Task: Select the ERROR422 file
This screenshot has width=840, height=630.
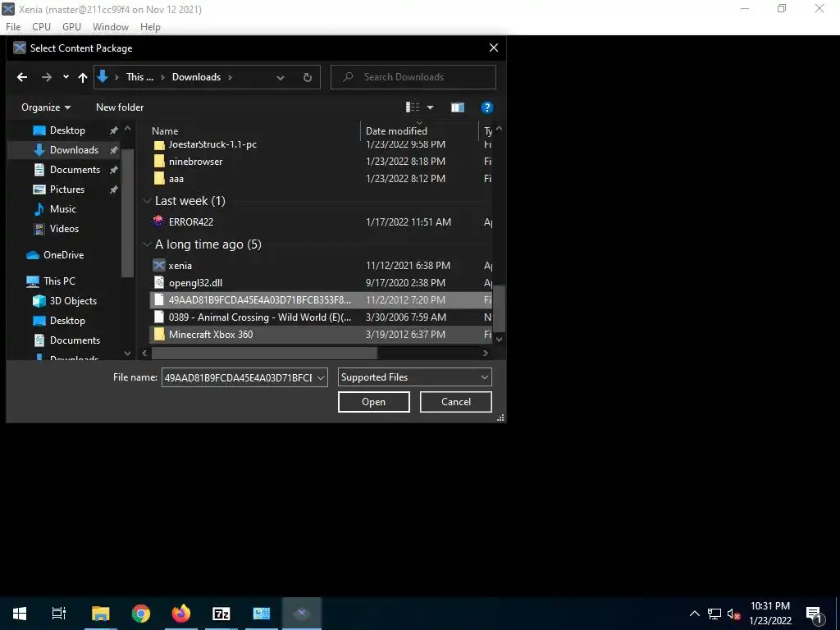Action: tap(190, 221)
